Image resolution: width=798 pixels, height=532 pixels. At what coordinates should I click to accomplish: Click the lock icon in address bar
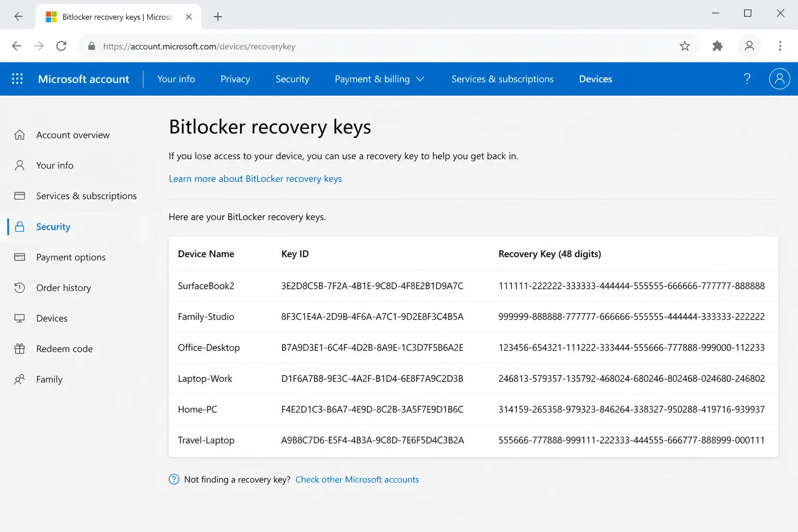tap(91, 46)
